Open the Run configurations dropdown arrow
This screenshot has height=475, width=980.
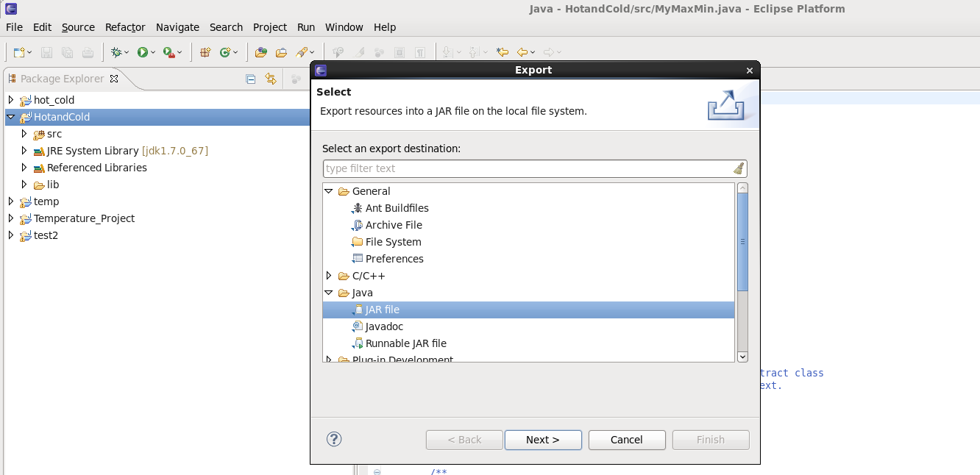click(153, 52)
